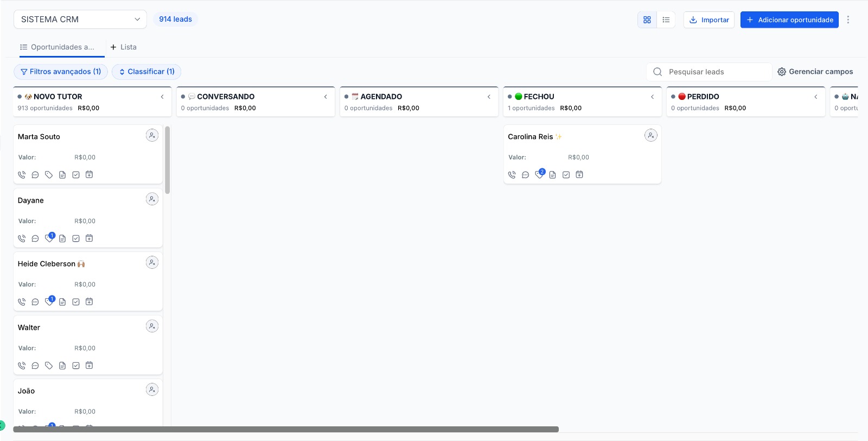This screenshot has height=441, width=868.
Task: Open chat icon on Walter card
Action: pyautogui.click(x=35, y=366)
